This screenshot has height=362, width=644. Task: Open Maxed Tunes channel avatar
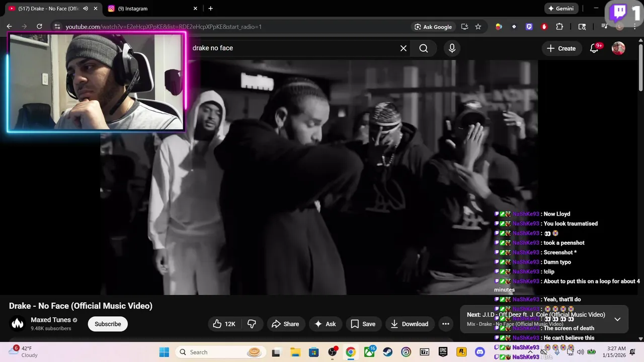(18, 324)
